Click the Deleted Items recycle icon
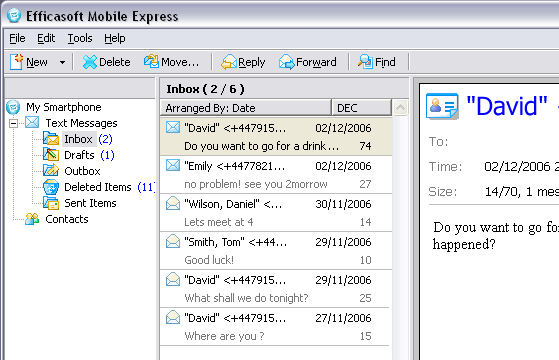Viewport: 559px width, 360px height. (51, 187)
